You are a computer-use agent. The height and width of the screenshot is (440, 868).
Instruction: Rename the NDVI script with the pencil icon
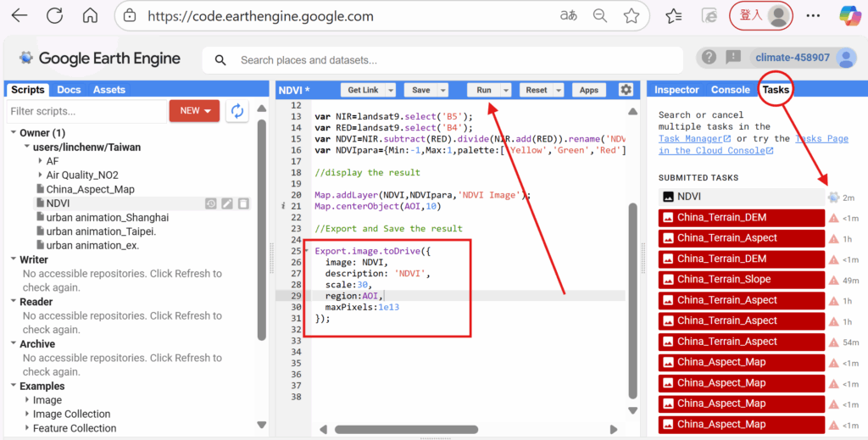pos(227,203)
